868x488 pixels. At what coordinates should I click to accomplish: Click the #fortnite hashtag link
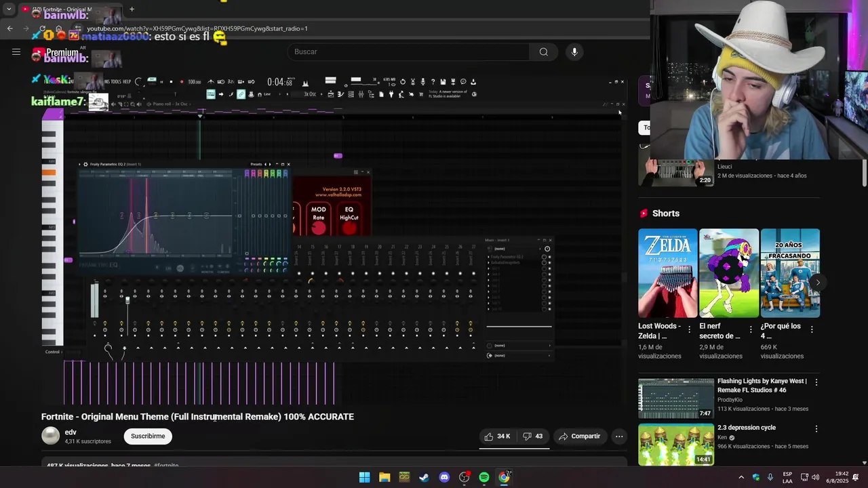pos(166,466)
